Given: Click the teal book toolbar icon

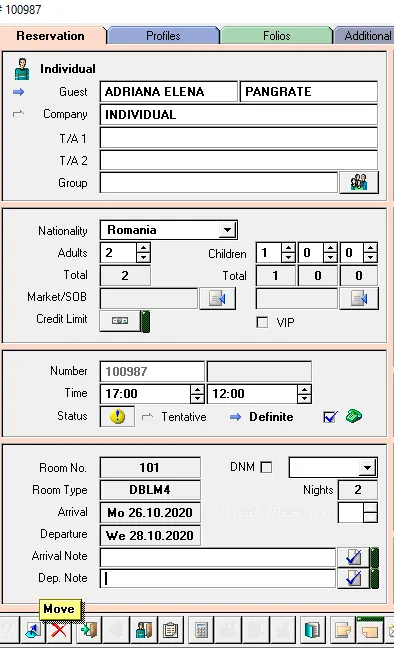Looking at the screenshot, I should (312, 630).
